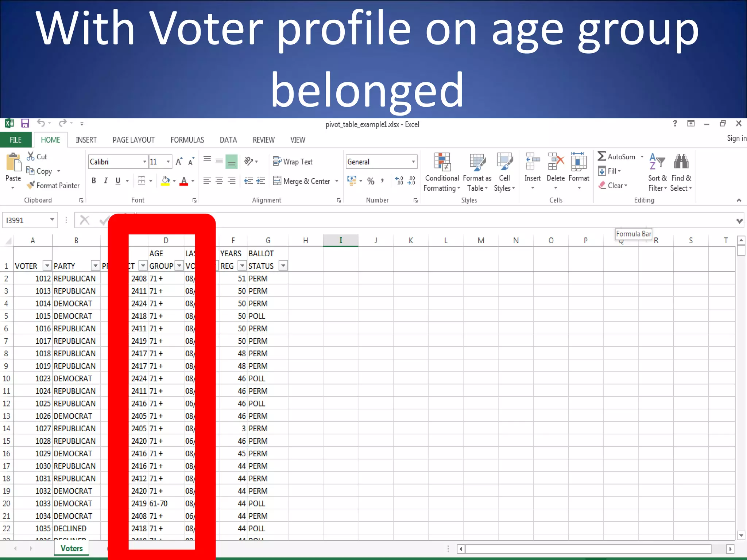747x560 pixels.
Task: Open the number format dropdown
Action: (413, 162)
